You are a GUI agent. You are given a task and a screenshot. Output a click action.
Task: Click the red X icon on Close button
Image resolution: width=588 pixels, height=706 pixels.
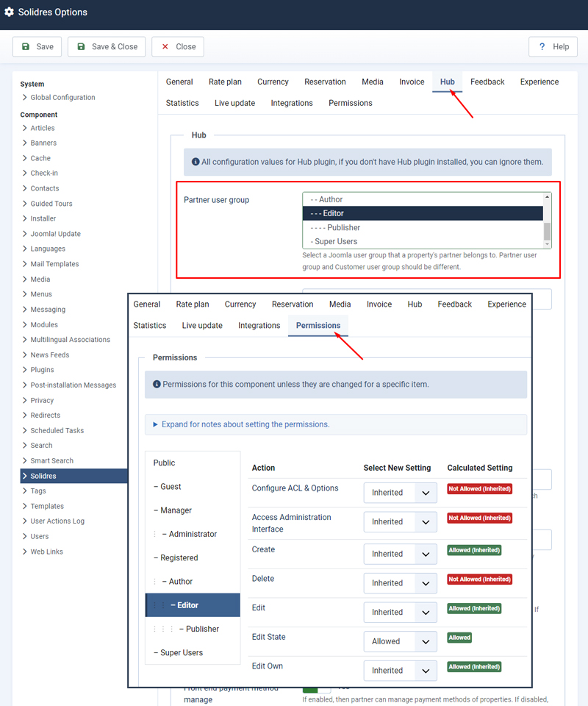point(165,46)
